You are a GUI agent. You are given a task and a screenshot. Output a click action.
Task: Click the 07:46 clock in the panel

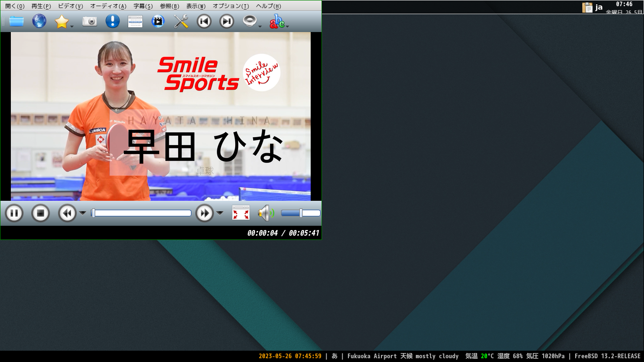624,4
